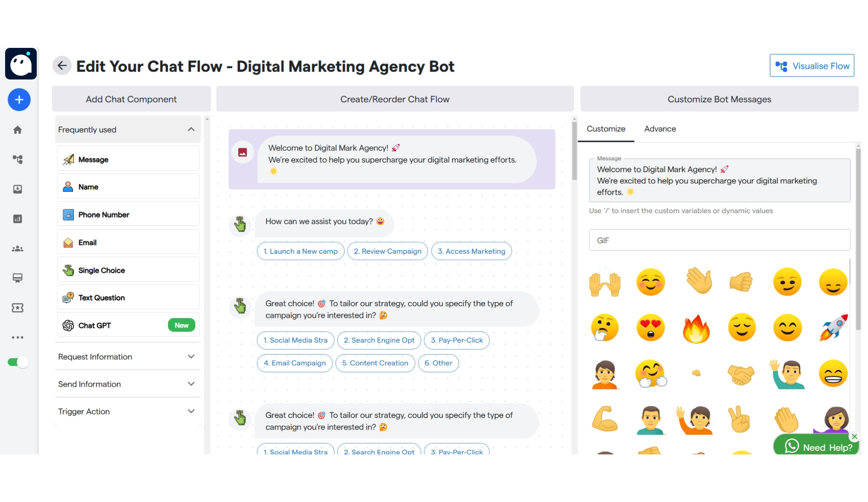This screenshot has height=502, width=868.
Task: Insert the victory hand emoji
Action: click(740, 419)
